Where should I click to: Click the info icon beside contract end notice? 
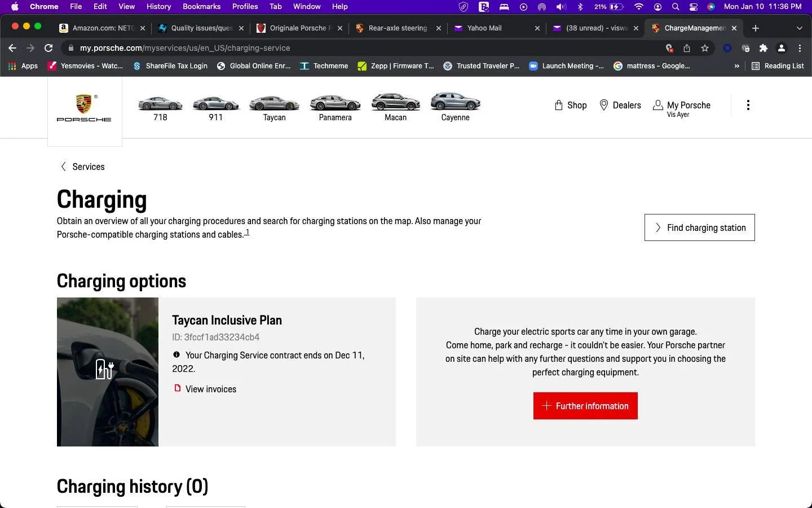[176, 354]
